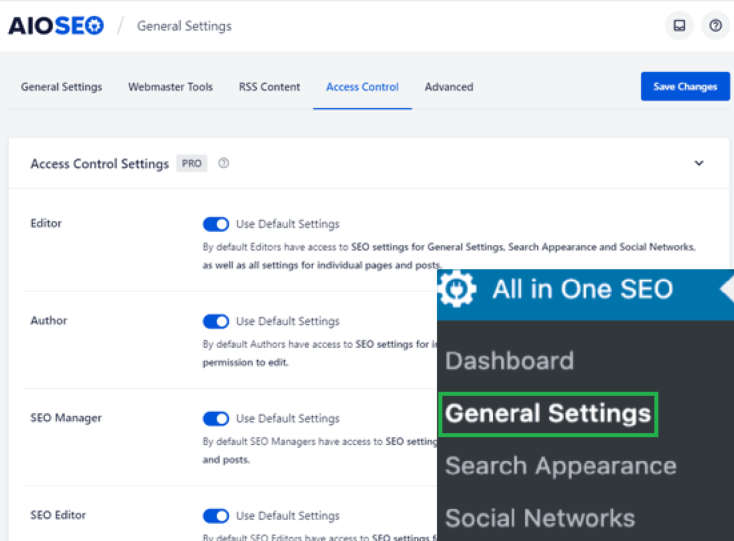Open Search Appearance in the sidebar
The image size is (734, 541).
[560, 466]
